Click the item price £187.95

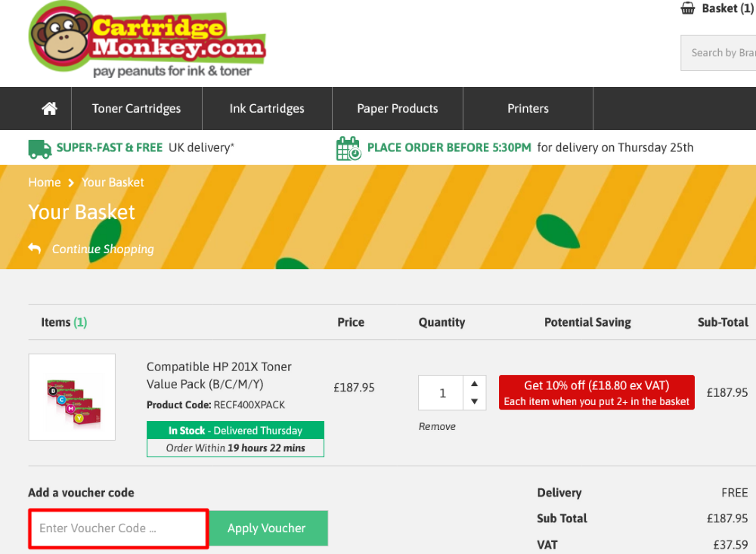tap(354, 388)
